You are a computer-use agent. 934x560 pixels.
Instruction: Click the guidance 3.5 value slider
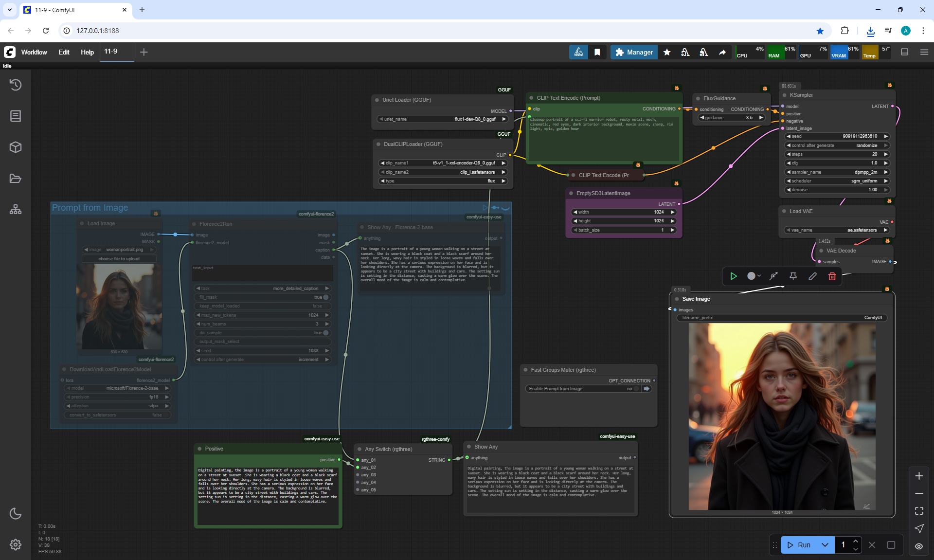[x=731, y=118]
